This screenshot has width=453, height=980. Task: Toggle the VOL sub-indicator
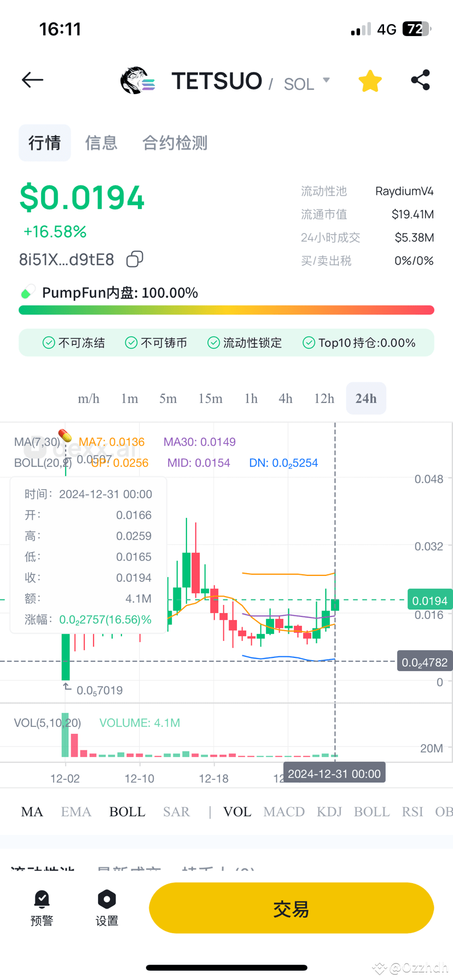[x=237, y=812]
